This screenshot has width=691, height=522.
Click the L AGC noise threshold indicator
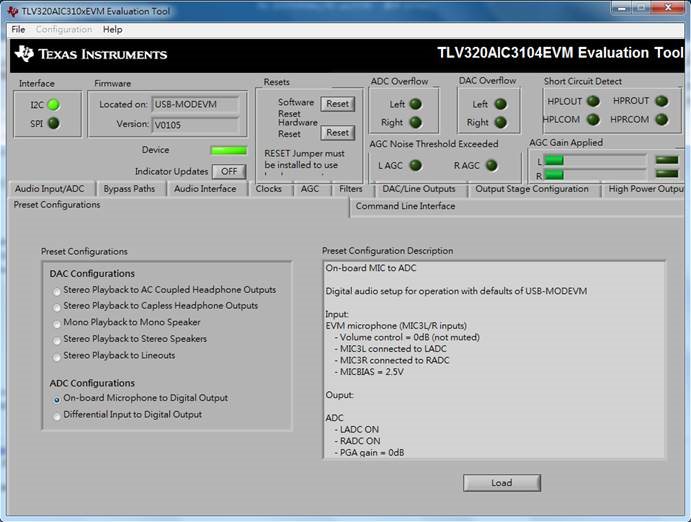coord(416,165)
